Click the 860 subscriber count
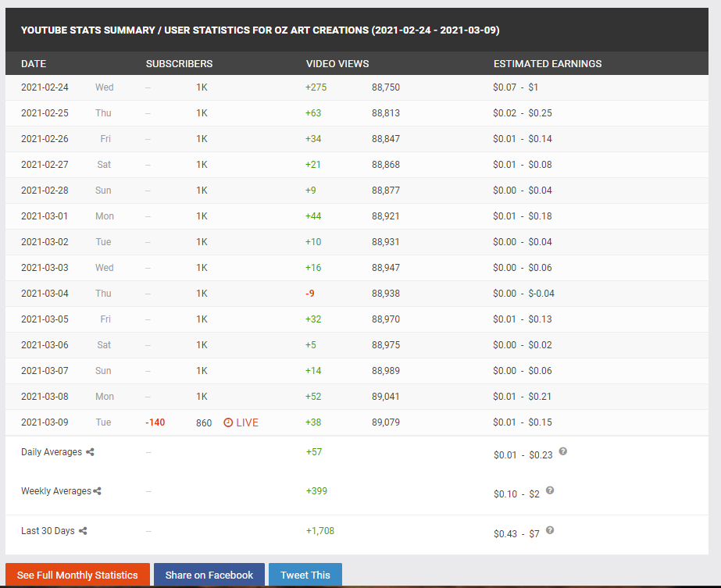 204,422
